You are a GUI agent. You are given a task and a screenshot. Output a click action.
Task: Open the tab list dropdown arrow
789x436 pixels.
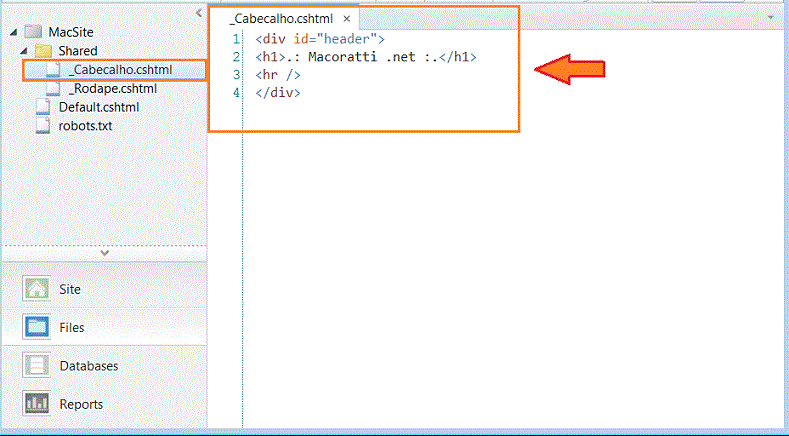(x=770, y=18)
